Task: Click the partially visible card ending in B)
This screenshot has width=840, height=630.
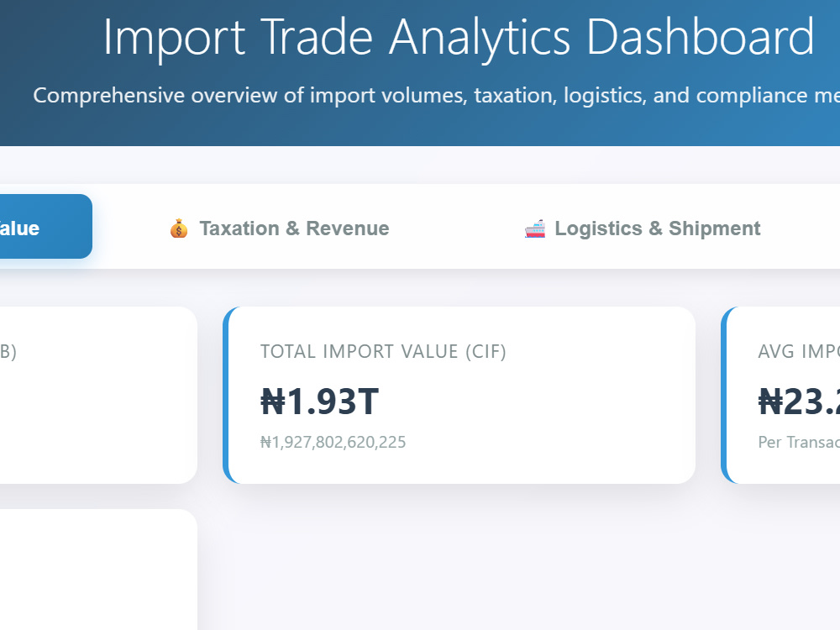Action: click(x=98, y=396)
